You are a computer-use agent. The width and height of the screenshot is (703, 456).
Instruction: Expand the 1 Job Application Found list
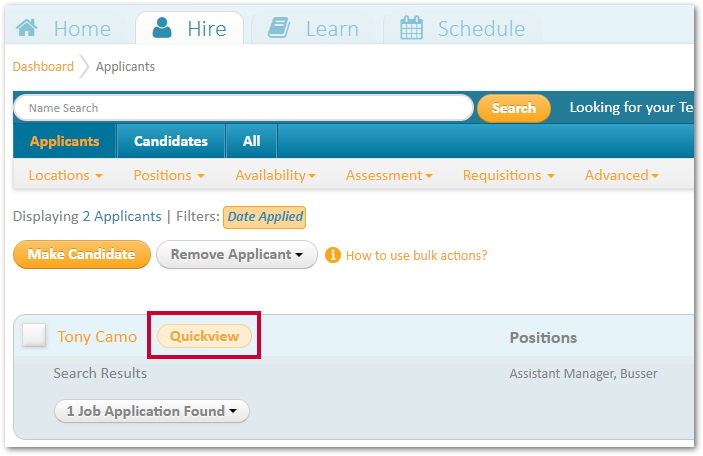pos(152,411)
